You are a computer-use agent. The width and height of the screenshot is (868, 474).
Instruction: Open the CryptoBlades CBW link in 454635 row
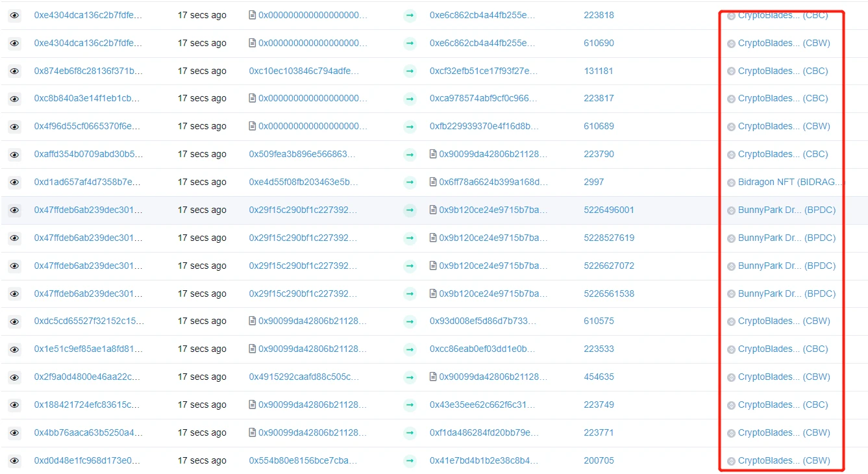(784, 377)
